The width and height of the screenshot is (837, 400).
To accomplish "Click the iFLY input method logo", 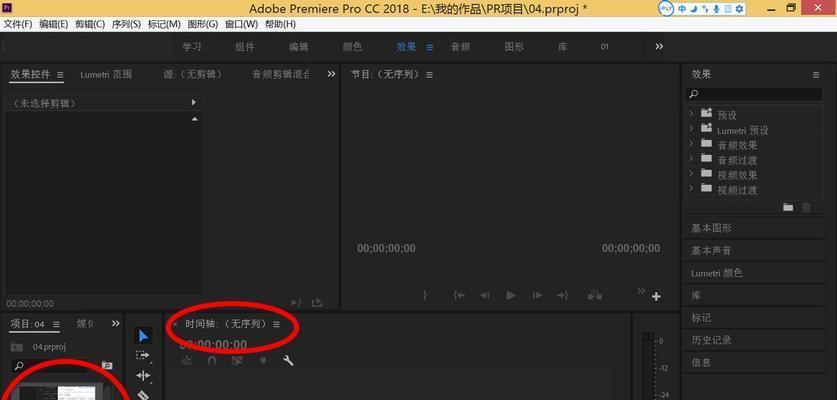I will [666, 9].
